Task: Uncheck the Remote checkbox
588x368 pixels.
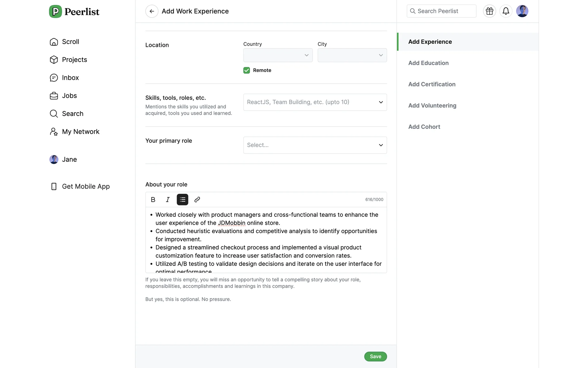Action: pyautogui.click(x=247, y=70)
